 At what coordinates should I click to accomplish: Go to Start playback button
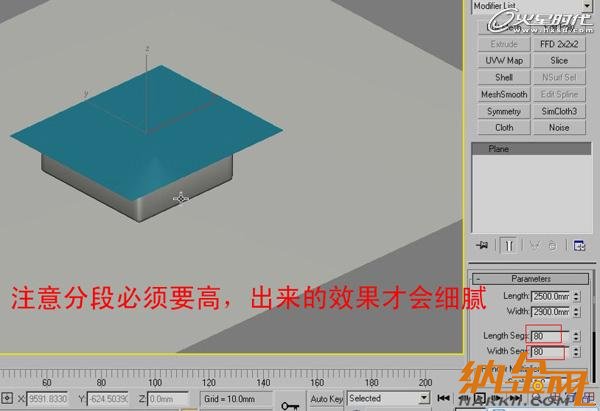pos(443,398)
